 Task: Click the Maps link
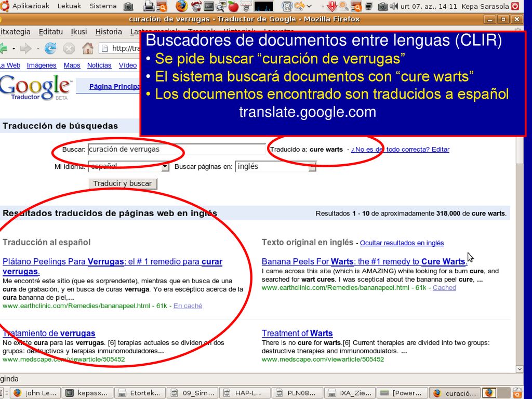tap(72, 65)
